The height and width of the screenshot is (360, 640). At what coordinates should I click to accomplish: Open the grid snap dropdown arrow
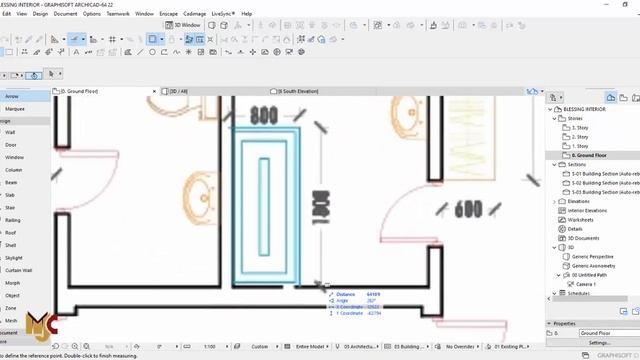(x=121, y=39)
